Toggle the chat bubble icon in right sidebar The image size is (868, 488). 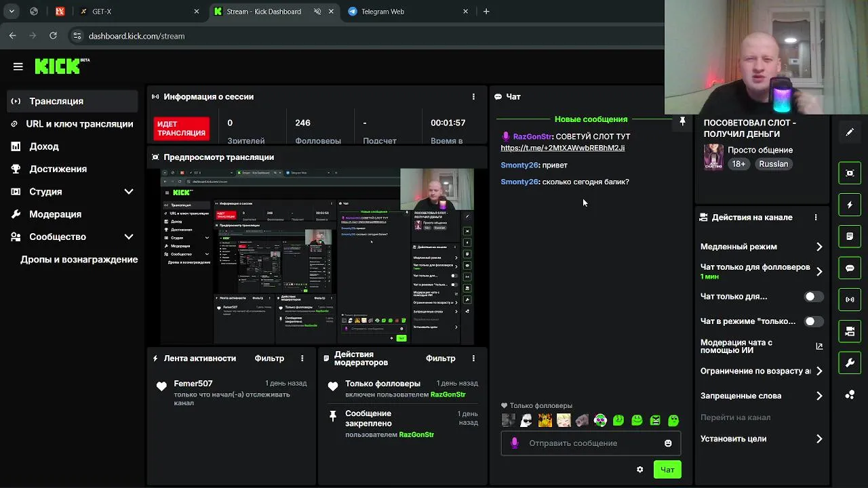(850, 268)
